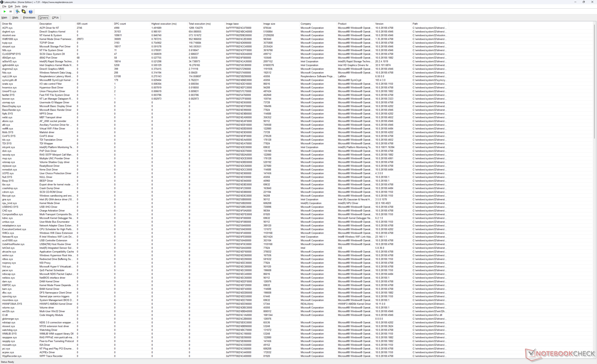This screenshot has width=597, height=364.
Task: Sort by the DPC count column header
Action: point(132,24)
